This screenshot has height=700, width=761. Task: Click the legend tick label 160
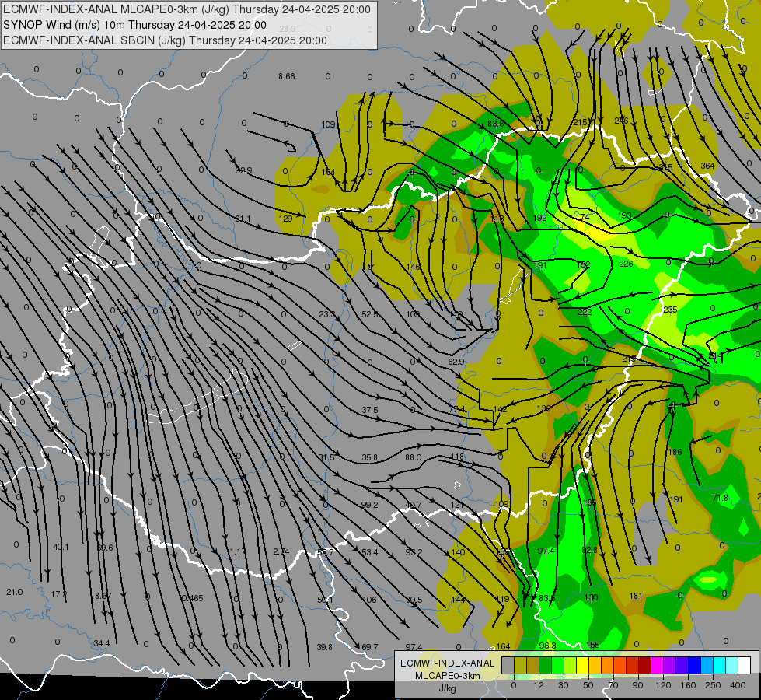[x=688, y=685]
